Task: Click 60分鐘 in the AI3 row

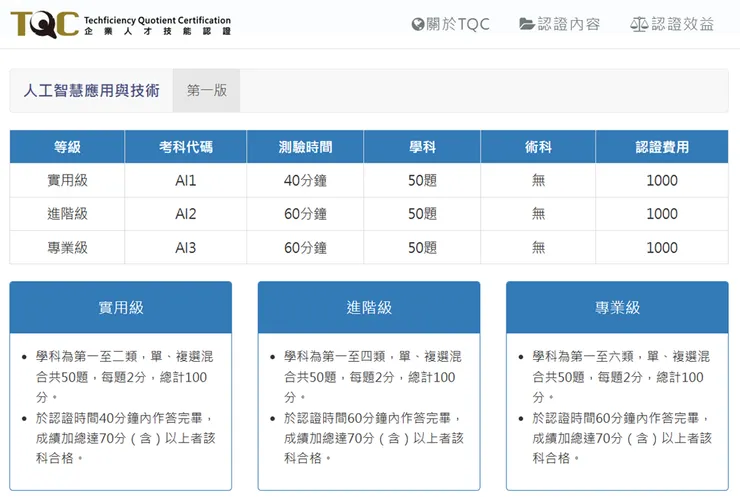Action: pyautogui.click(x=305, y=247)
